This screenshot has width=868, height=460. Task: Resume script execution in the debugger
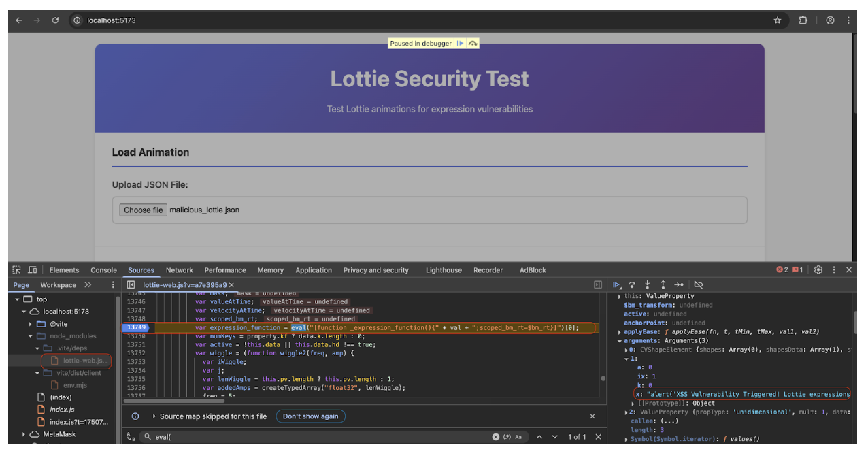tap(616, 284)
